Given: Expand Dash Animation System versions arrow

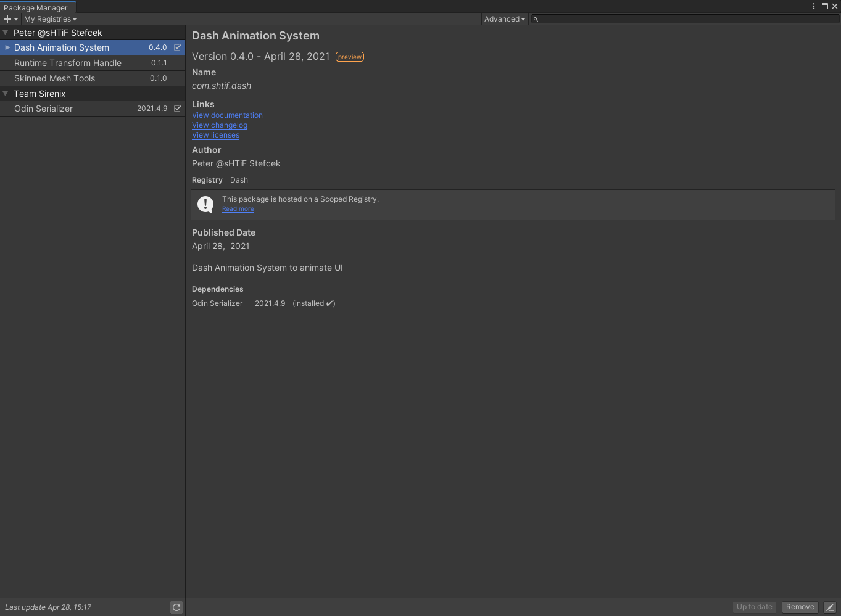Looking at the screenshot, I should click(7, 47).
